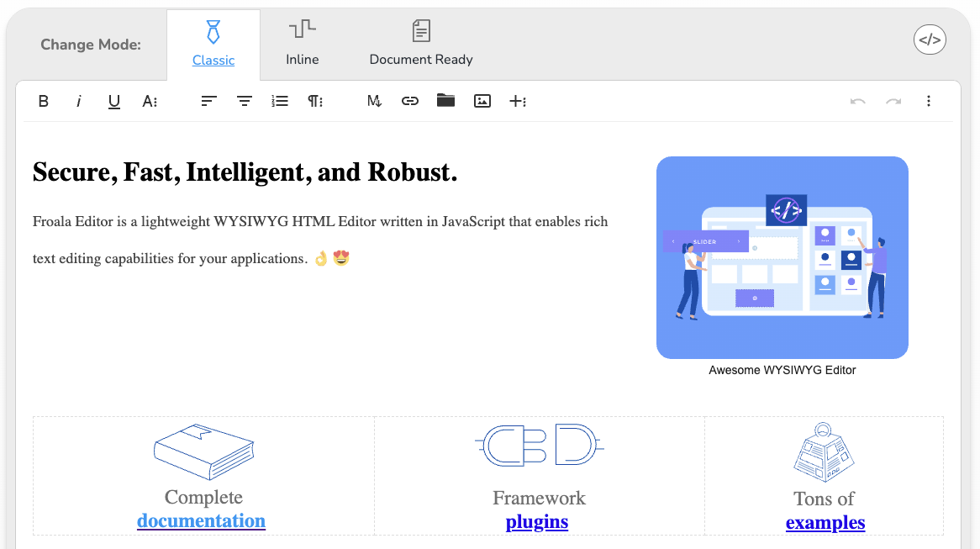Underline the selected text
Screen dimensions: 980x549
[x=113, y=101]
